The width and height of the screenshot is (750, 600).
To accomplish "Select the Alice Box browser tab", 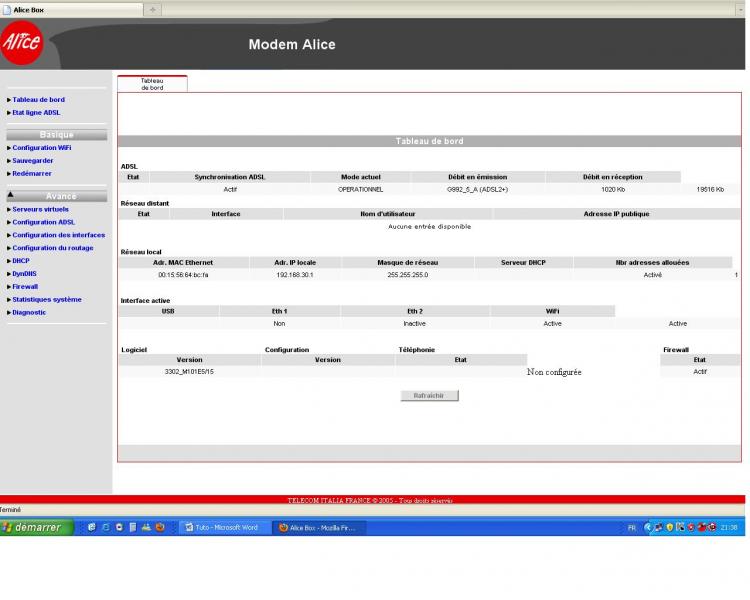I will click(71, 10).
